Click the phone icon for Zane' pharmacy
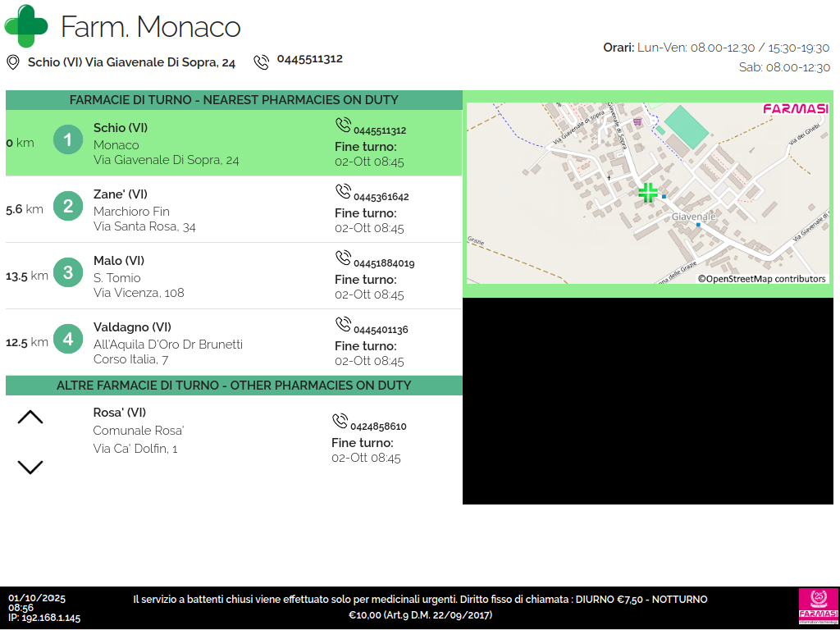Screen dimensions: 840x630 coord(343,192)
